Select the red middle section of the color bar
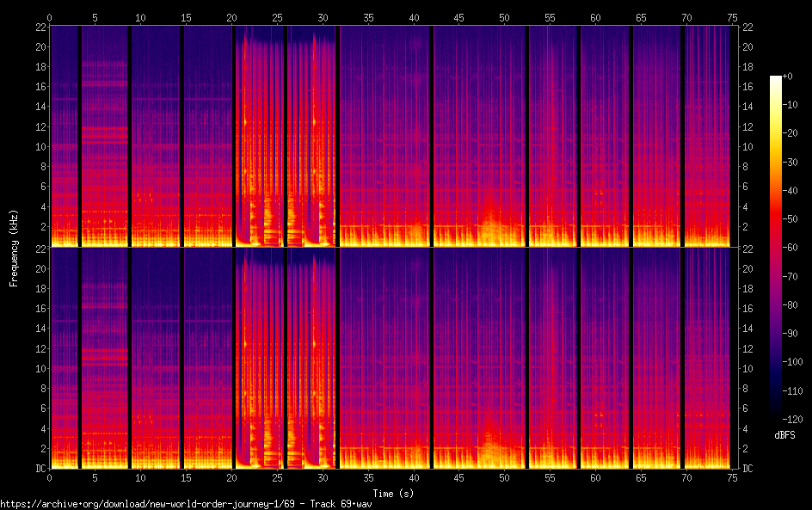 776,232
